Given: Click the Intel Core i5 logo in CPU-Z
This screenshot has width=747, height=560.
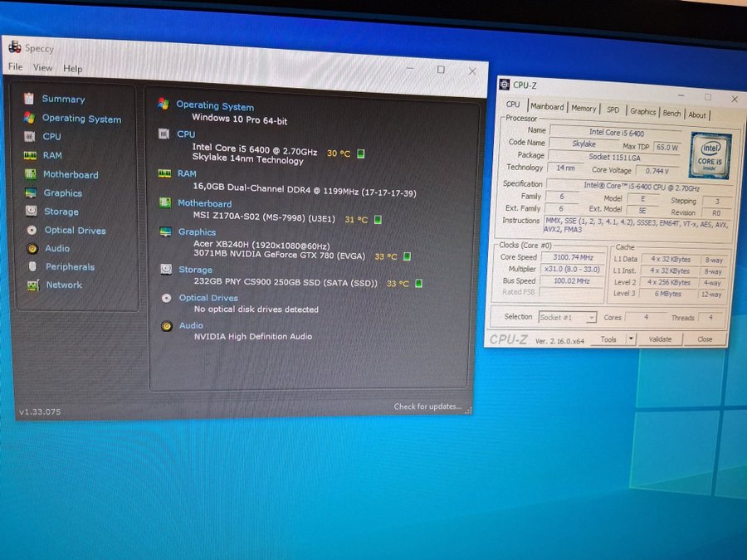Looking at the screenshot, I should (710, 155).
